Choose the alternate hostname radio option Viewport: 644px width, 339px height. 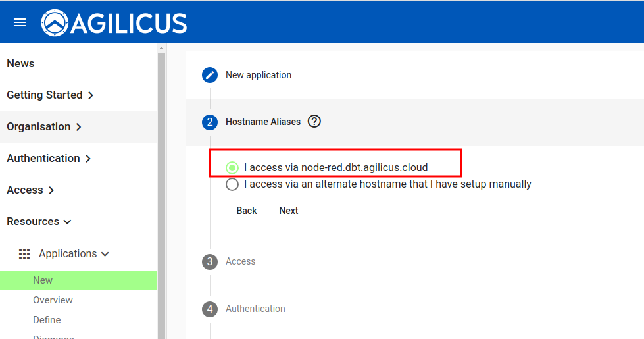point(232,184)
